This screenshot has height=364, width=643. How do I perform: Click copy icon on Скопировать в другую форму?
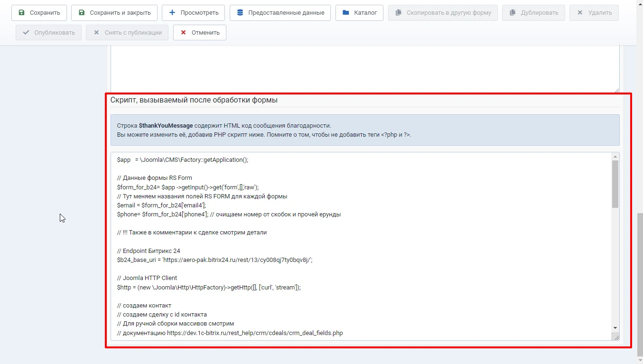click(x=399, y=13)
